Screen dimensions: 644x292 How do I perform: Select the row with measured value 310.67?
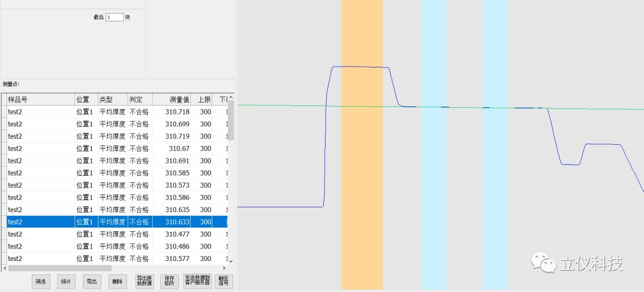click(119, 148)
